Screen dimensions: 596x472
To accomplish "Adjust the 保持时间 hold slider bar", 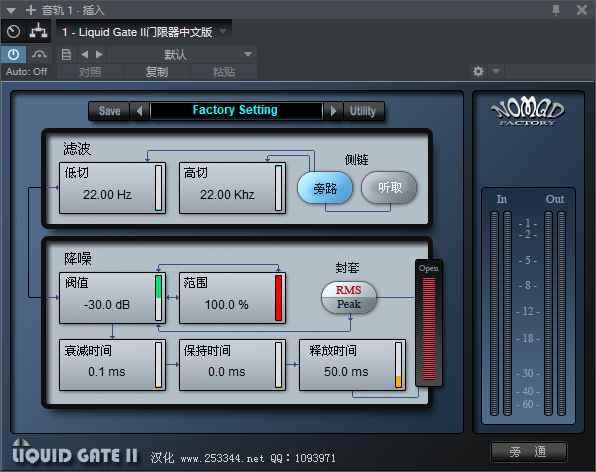I will [x=279, y=365].
